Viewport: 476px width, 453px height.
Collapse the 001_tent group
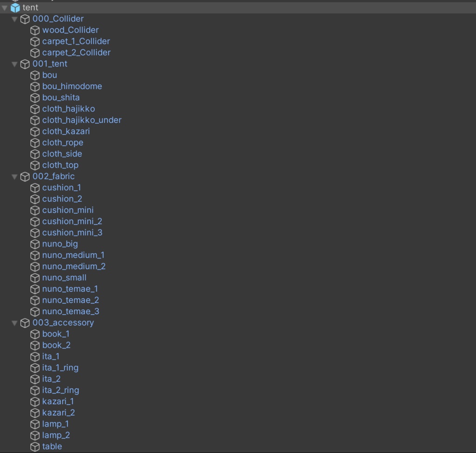click(x=14, y=64)
